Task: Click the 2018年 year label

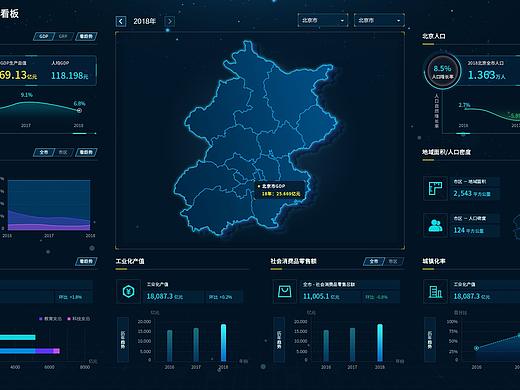Action: [x=145, y=21]
